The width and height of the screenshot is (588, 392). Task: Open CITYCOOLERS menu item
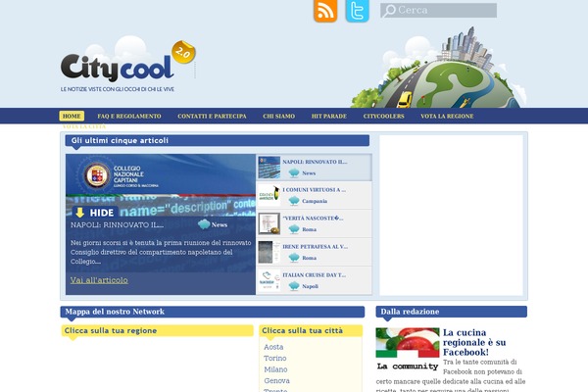[383, 117]
